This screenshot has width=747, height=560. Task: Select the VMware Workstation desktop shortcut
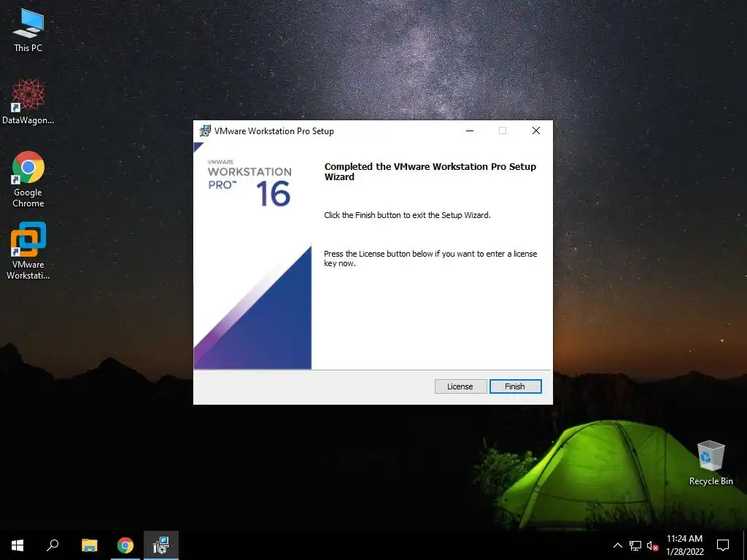point(28,251)
